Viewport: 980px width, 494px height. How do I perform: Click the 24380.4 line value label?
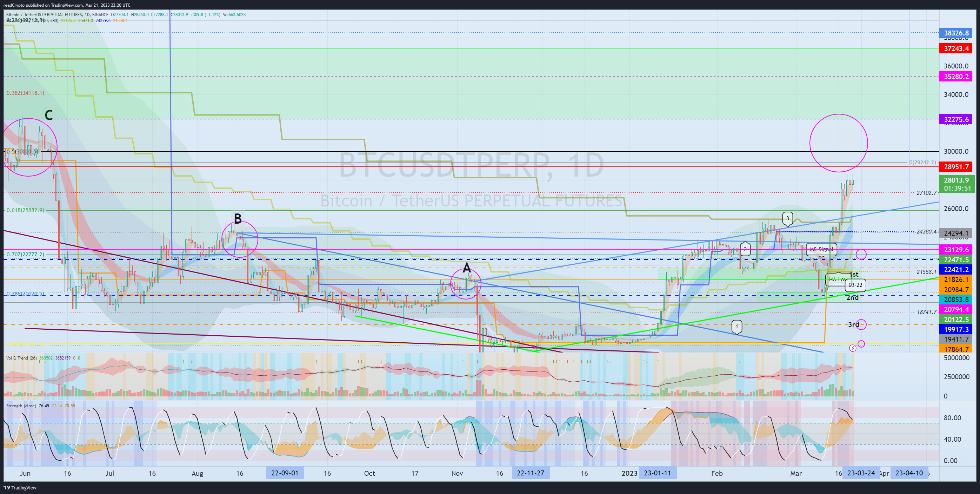pos(926,231)
